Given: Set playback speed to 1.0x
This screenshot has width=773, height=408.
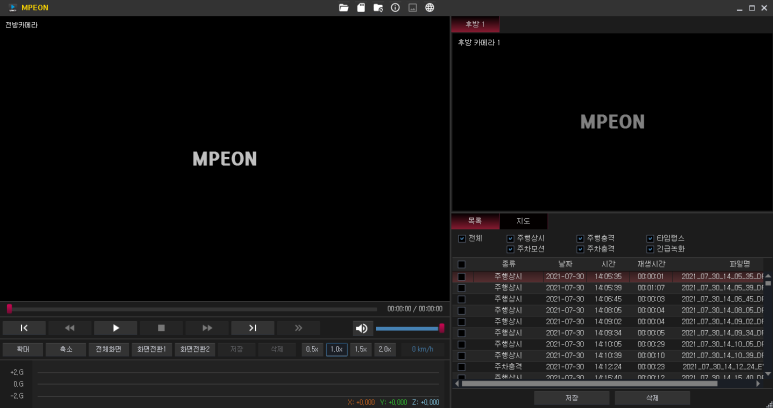Looking at the screenshot, I should 337,349.
